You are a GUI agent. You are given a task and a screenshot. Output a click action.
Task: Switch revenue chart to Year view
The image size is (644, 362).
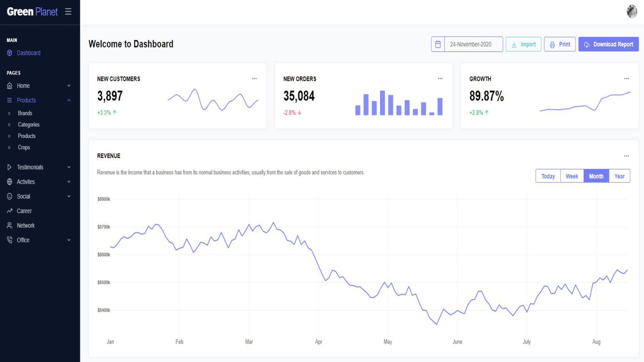pos(619,176)
